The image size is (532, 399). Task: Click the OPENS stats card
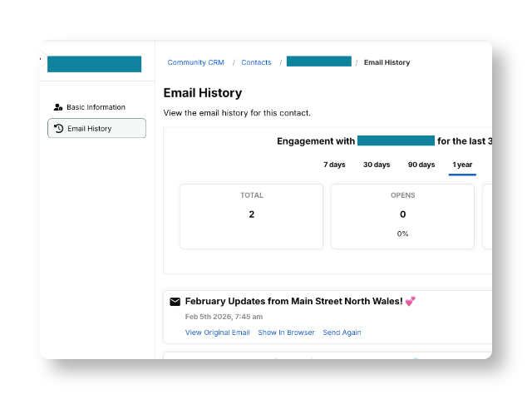[402, 216]
